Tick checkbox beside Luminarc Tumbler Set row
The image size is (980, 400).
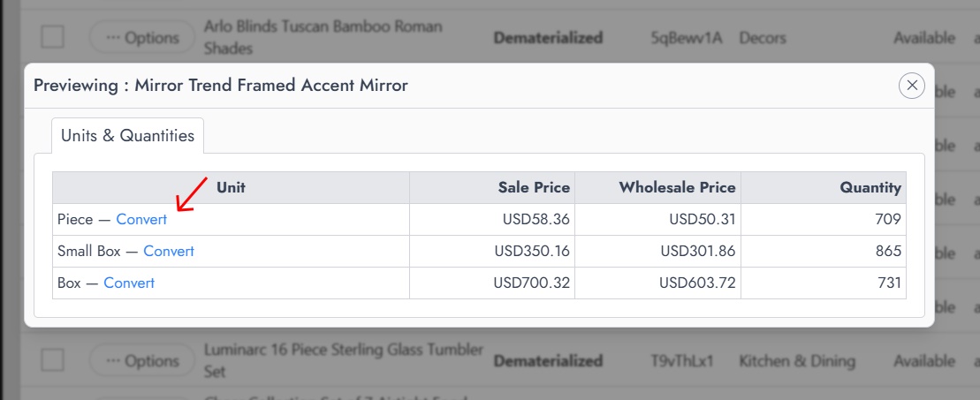tap(52, 360)
